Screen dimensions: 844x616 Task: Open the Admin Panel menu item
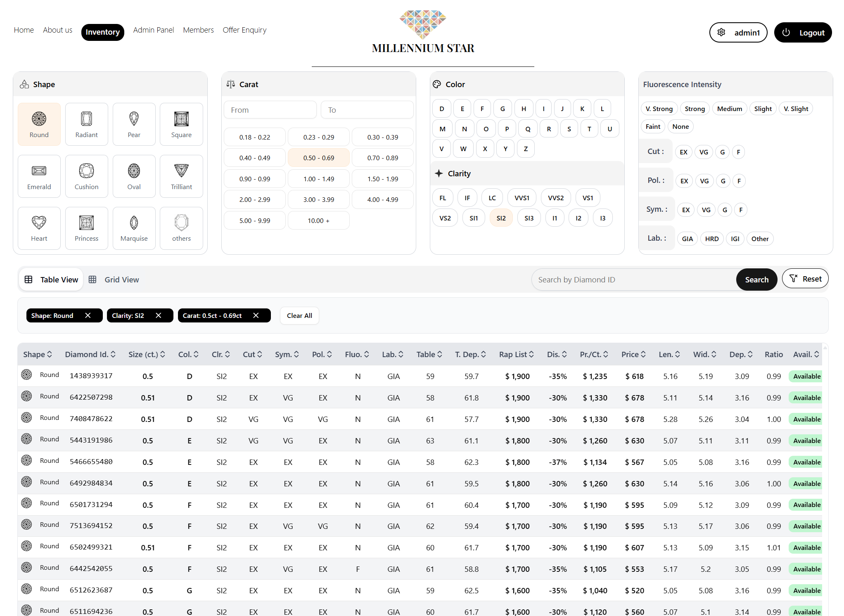(x=153, y=30)
